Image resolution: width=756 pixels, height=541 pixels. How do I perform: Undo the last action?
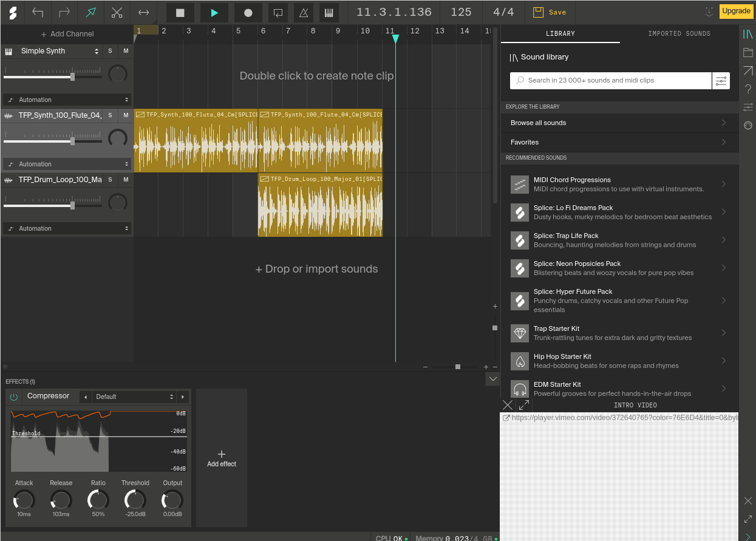click(x=38, y=12)
